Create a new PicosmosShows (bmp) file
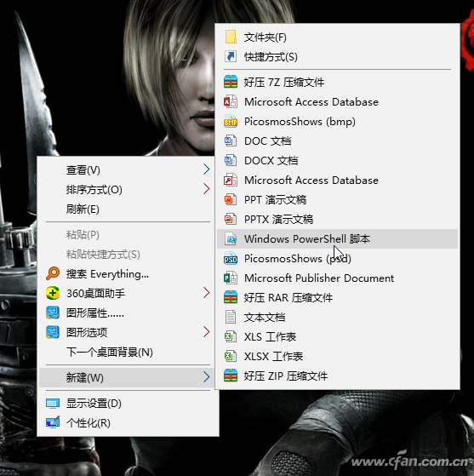The width and height of the screenshot is (474, 476). pyautogui.click(x=338, y=122)
